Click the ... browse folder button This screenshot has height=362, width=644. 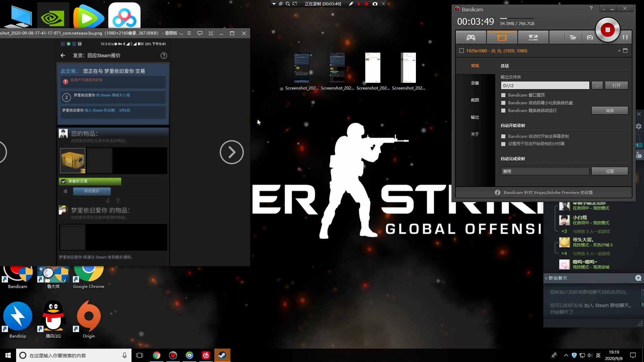click(597, 85)
